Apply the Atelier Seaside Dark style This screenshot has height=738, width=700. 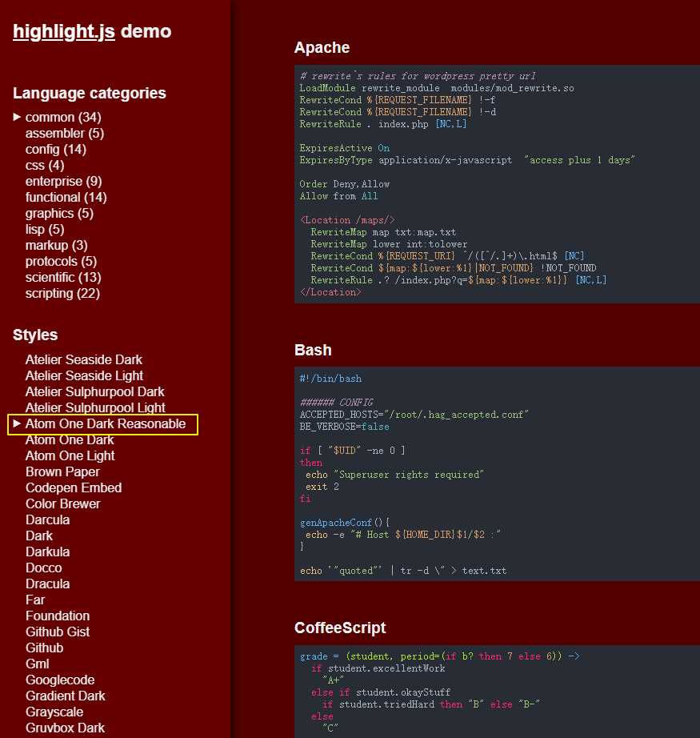click(x=84, y=359)
